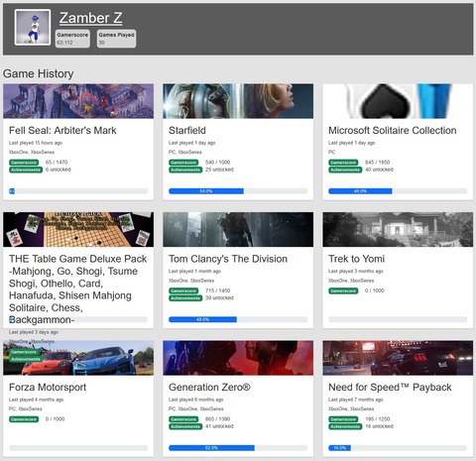476x461 pixels.
Task: Open the Starfield game banner
Action: pyautogui.click(x=238, y=101)
